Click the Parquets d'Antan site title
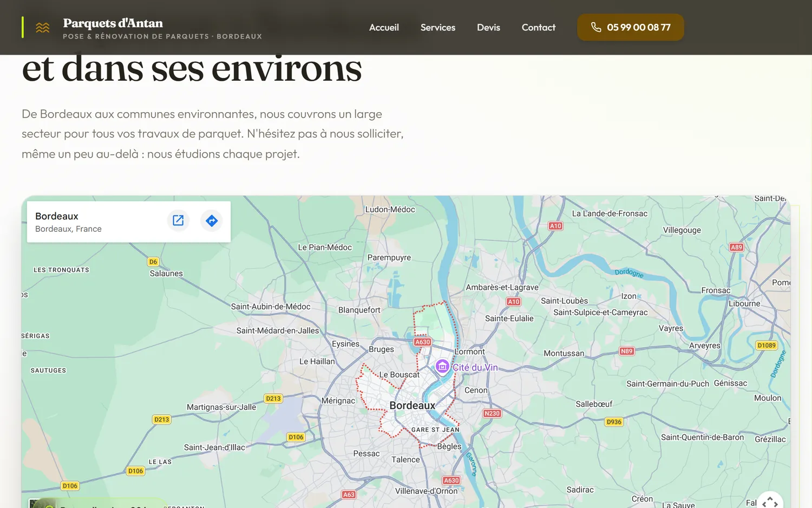This screenshot has height=508, width=812. point(113,23)
